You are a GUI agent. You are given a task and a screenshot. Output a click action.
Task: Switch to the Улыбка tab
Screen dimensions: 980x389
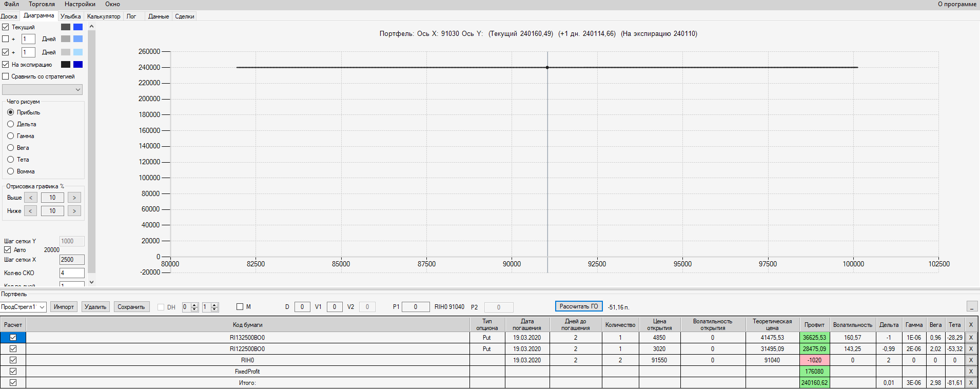[x=71, y=16]
